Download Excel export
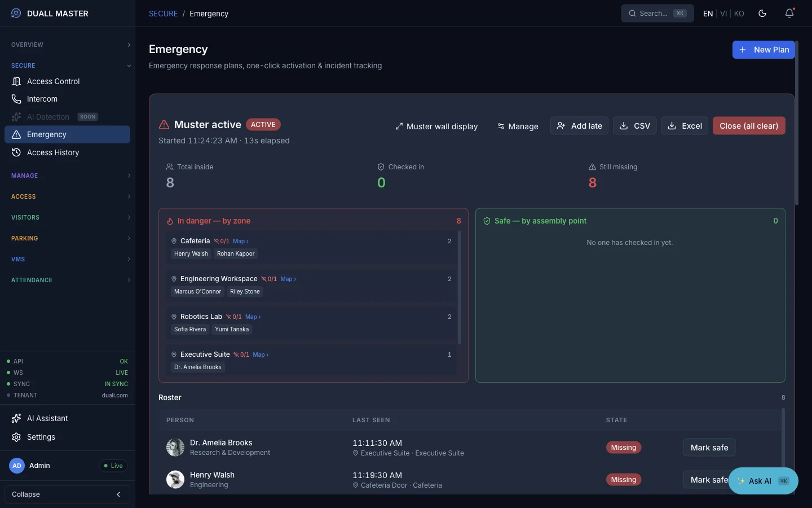 [685, 126]
